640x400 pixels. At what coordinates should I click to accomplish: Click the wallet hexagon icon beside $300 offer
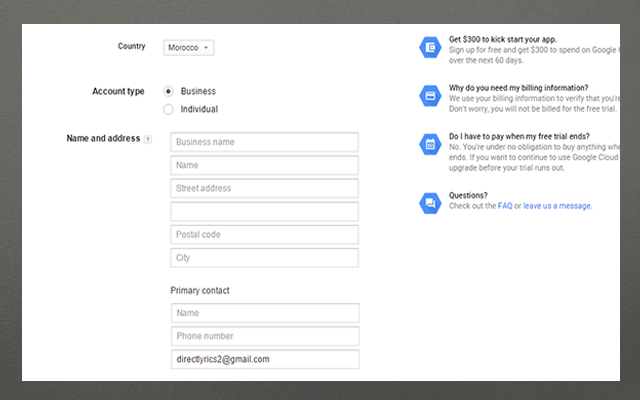coord(430,46)
